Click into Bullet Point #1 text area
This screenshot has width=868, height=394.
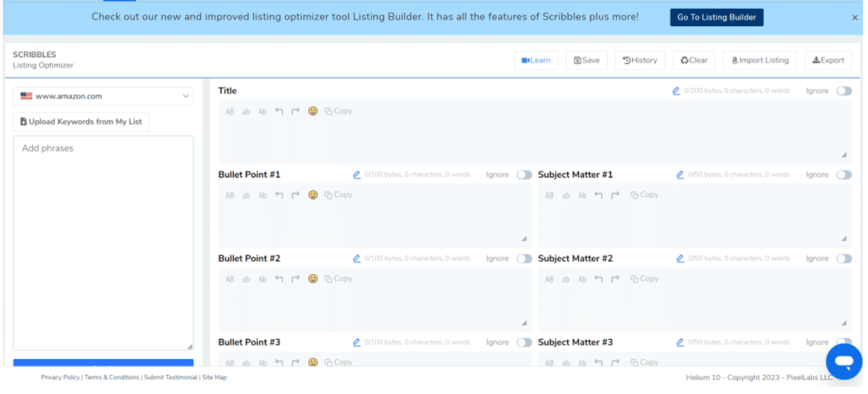point(375,216)
